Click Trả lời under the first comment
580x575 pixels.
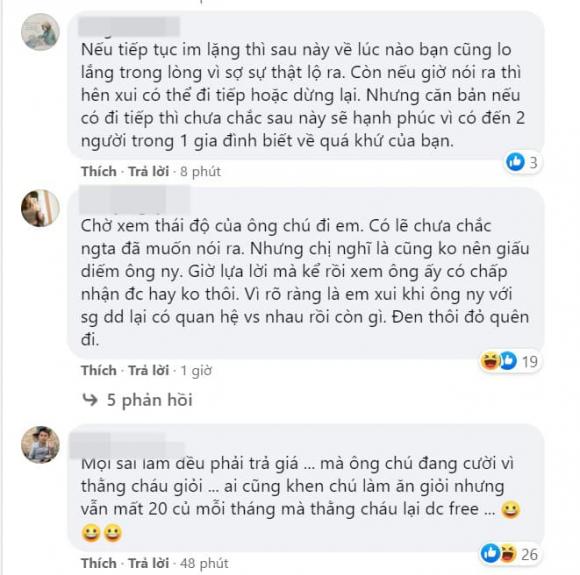coord(149,172)
